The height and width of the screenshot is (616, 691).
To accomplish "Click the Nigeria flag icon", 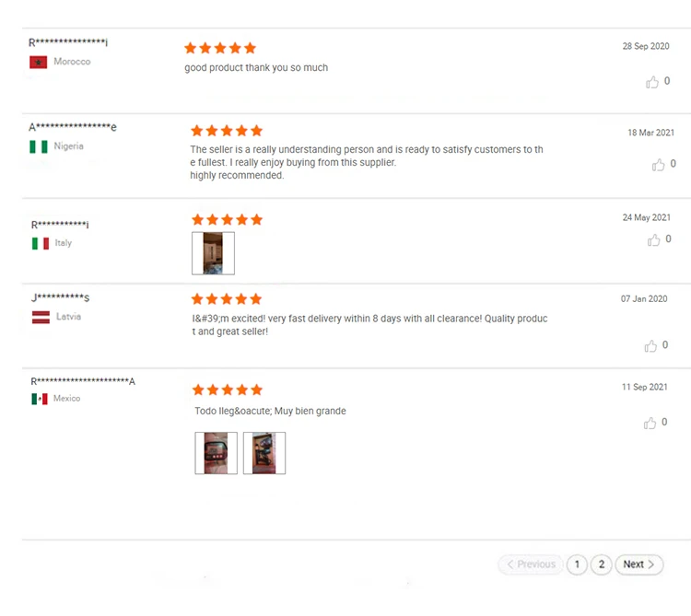I will 39,146.
